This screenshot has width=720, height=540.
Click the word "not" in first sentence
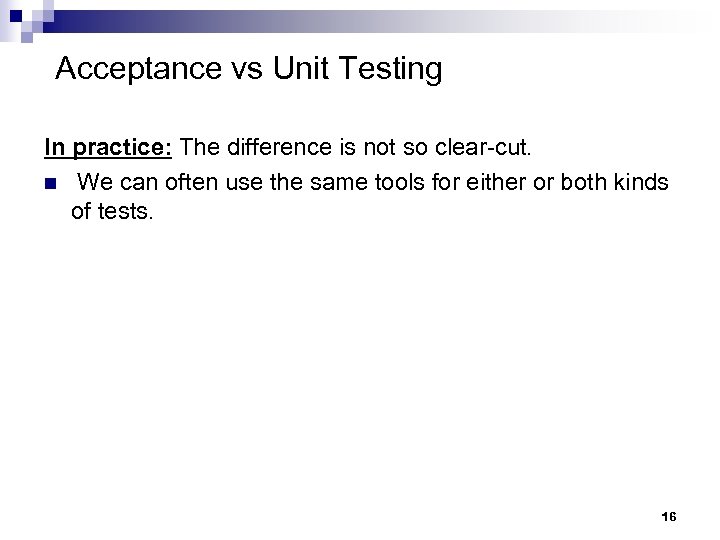point(387,148)
